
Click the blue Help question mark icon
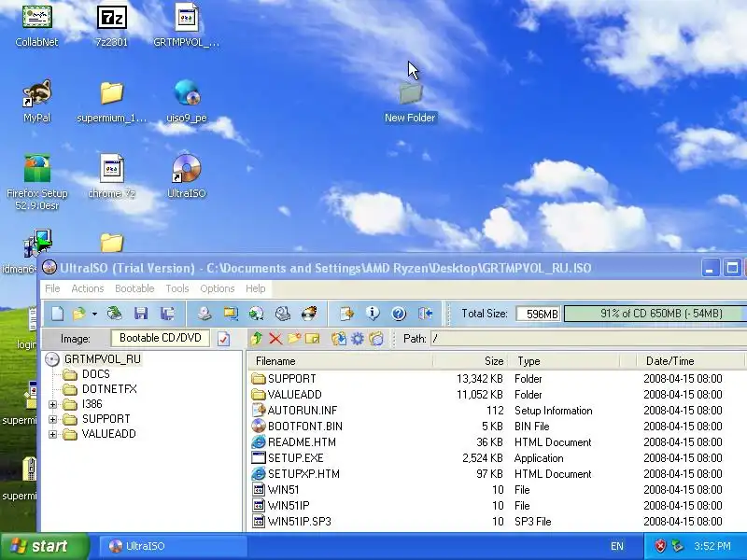point(399,314)
